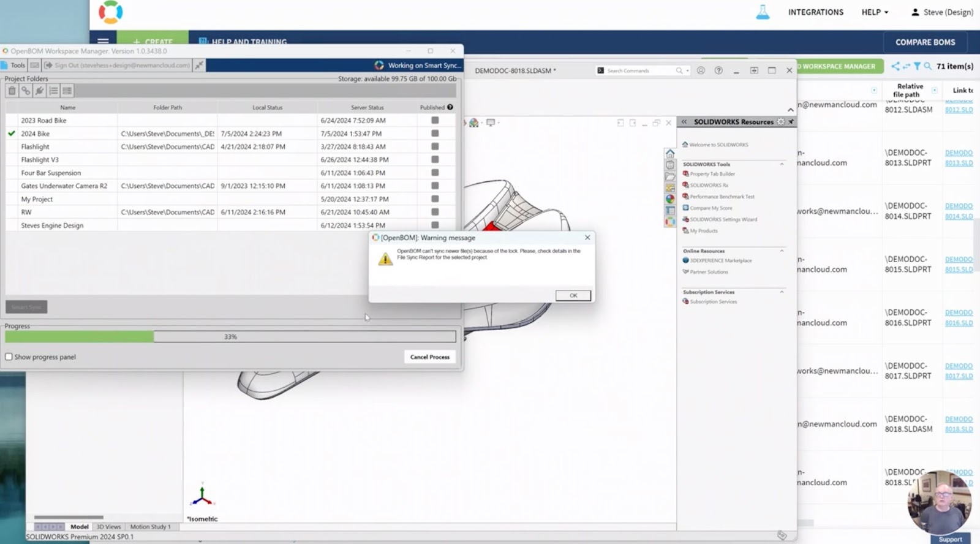Image resolution: width=980 pixels, height=544 pixels.
Task: Click the plug/connect icon in the Project Folders toolbar
Action: (40, 91)
